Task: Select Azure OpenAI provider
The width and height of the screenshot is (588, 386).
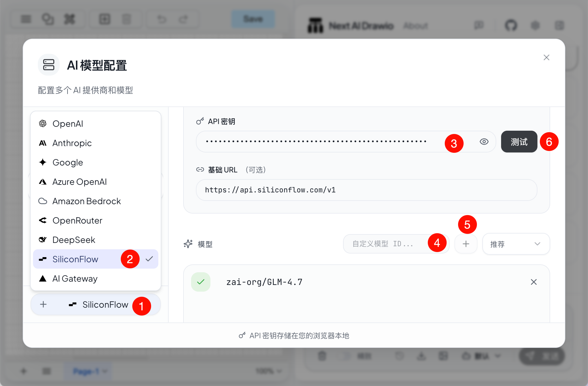Action: 79,182
